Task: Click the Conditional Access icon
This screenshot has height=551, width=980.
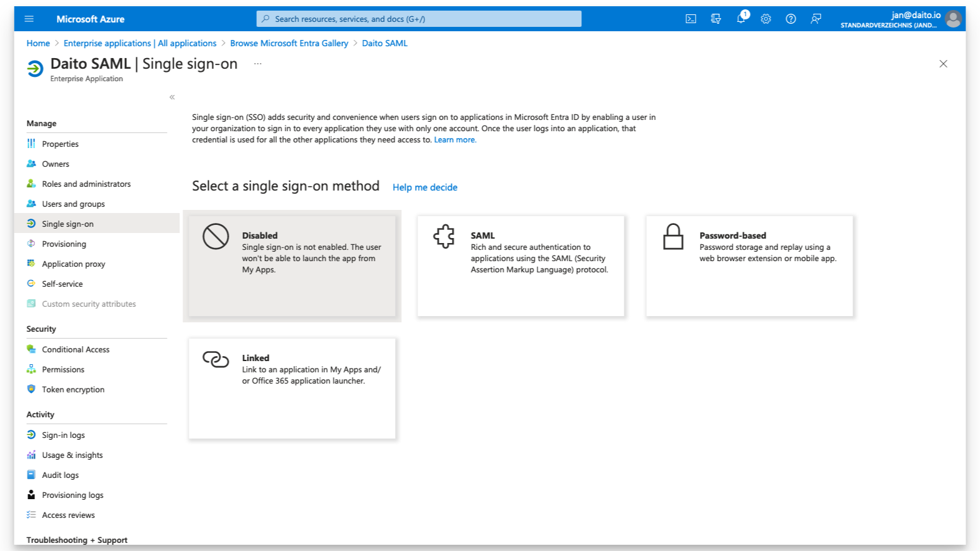Action: point(31,349)
